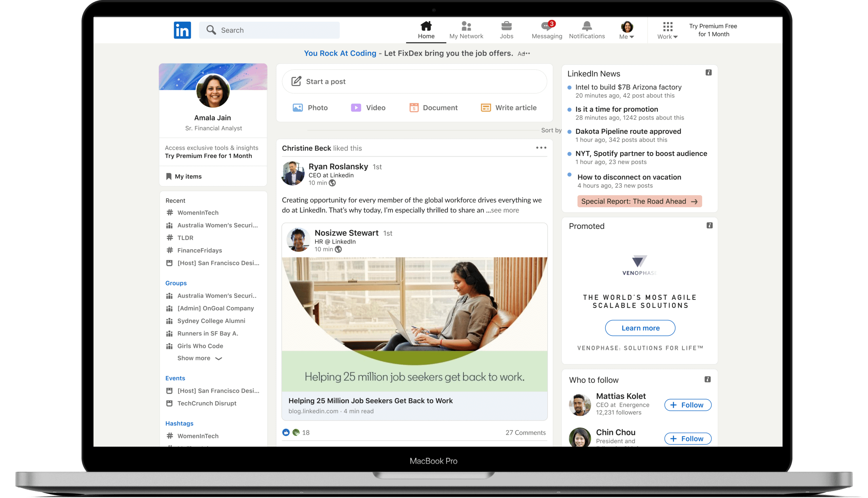The height and width of the screenshot is (498, 868).
Task: Open the Jobs tab
Action: (506, 30)
